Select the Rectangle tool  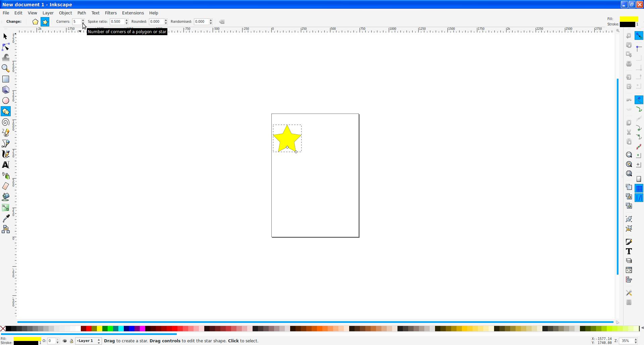click(x=5, y=79)
